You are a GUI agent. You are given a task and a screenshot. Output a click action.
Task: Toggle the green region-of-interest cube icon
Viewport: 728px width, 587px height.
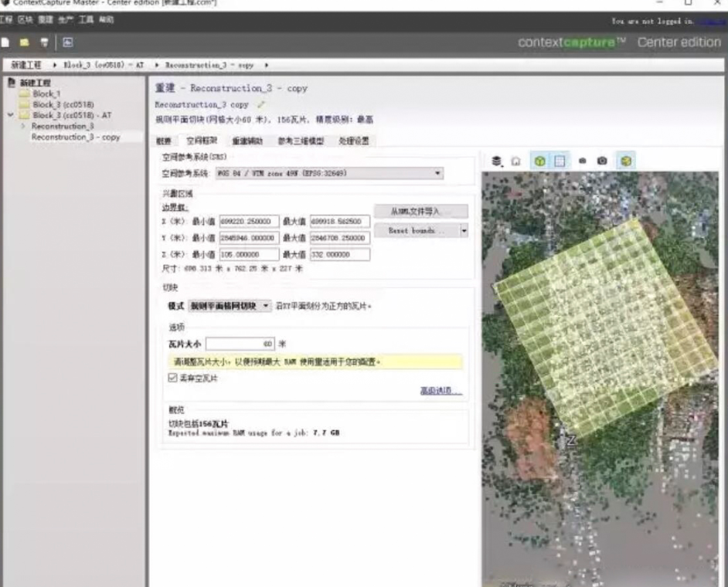(539, 161)
